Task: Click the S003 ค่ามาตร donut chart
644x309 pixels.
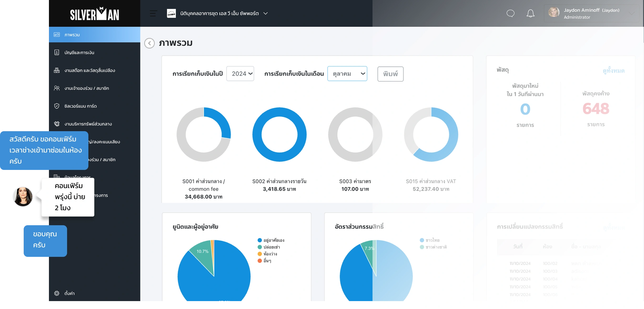Action: (355, 134)
